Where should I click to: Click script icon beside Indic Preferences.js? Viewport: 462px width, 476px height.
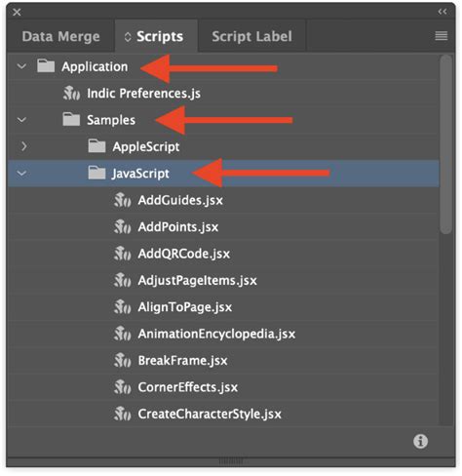pyautogui.click(x=71, y=94)
